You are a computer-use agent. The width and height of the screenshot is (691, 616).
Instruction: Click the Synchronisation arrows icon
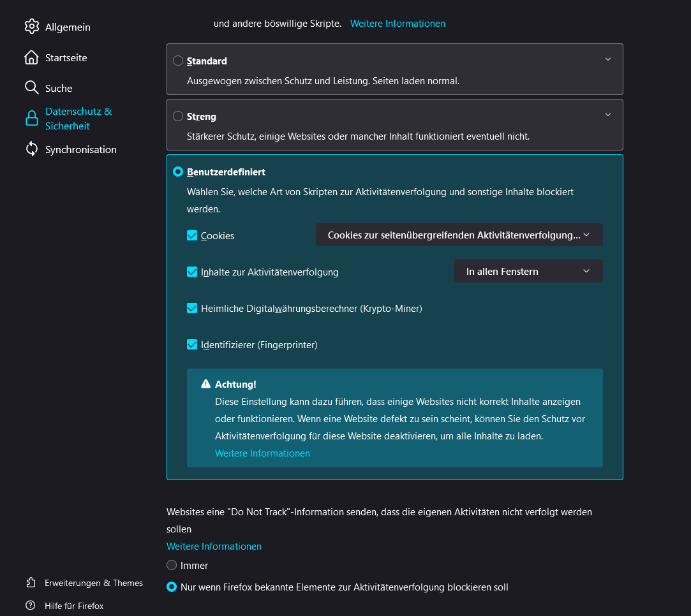click(x=31, y=149)
